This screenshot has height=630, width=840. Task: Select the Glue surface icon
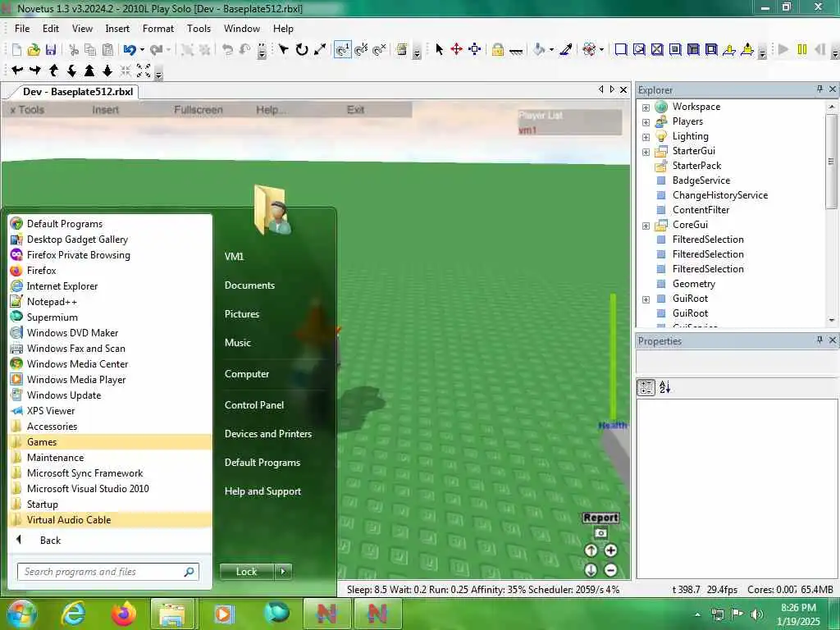639,50
